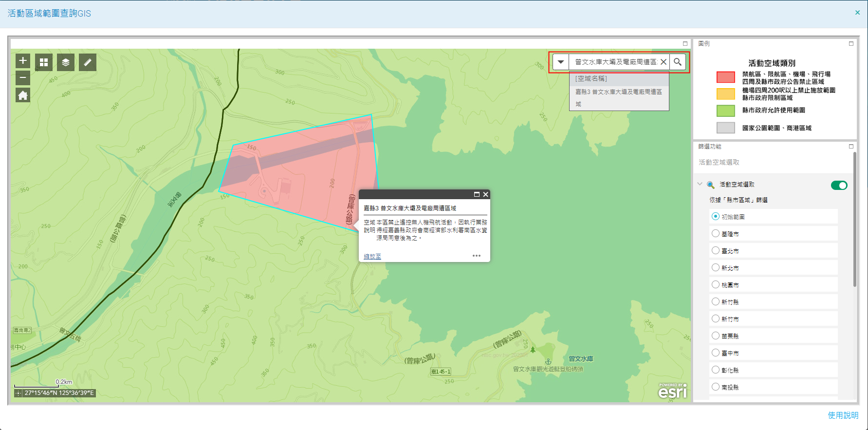868x430 pixels.
Task: Collapse the 活動空域選取 filter section
Action: coord(700,184)
